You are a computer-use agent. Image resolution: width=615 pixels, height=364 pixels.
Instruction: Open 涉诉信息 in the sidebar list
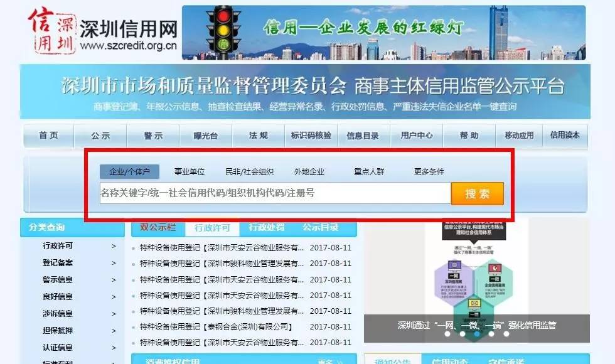point(58,313)
